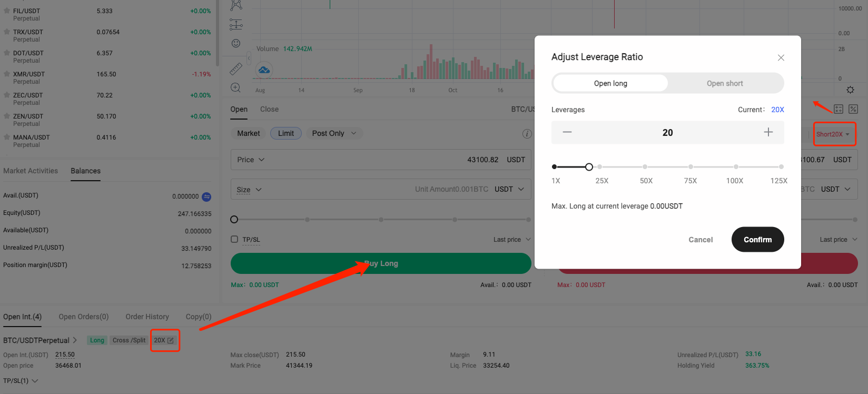868x394 pixels.
Task: Click the transfer icon beside Avail.(USDT)
Action: click(206, 196)
